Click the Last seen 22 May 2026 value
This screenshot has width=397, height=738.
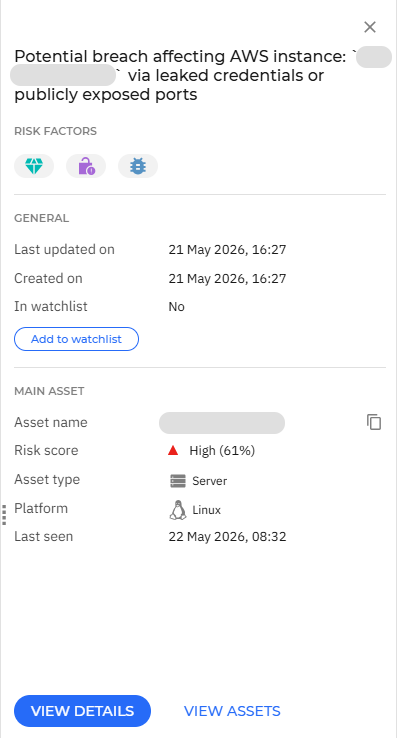coord(227,537)
